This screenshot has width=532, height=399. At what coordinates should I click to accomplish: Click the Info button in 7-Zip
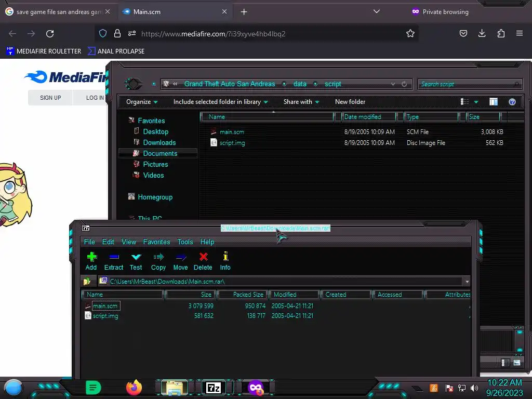tap(225, 261)
